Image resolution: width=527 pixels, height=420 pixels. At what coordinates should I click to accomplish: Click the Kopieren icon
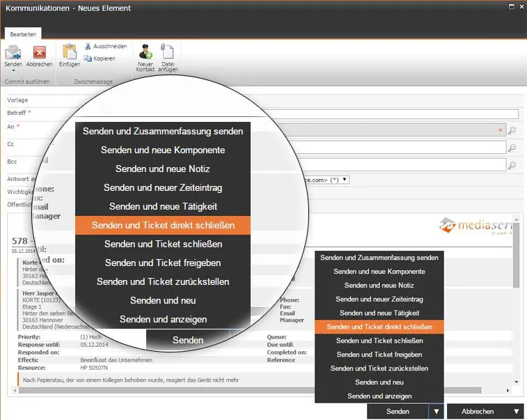(x=88, y=59)
